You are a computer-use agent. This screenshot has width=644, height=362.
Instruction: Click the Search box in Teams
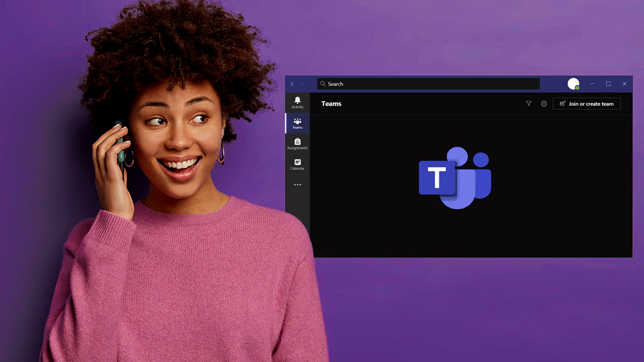point(429,84)
